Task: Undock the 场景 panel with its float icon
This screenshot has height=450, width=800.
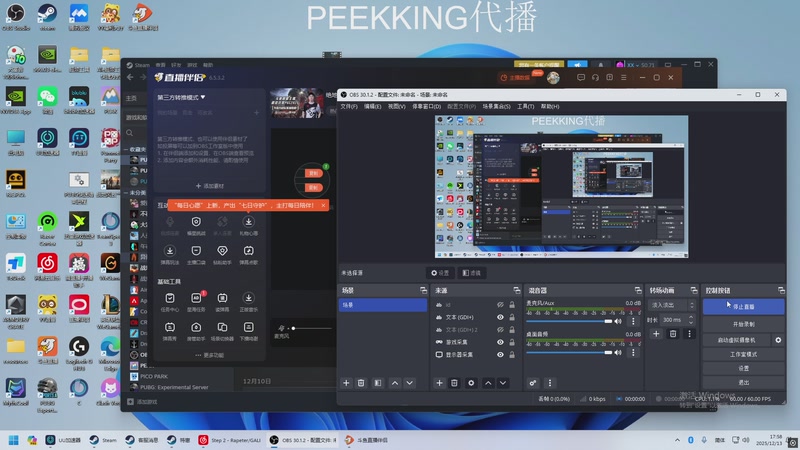Action: [423, 290]
